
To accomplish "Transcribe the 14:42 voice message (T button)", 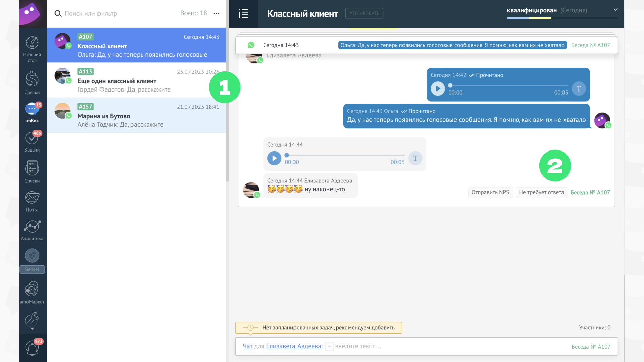I will click(579, 88).
